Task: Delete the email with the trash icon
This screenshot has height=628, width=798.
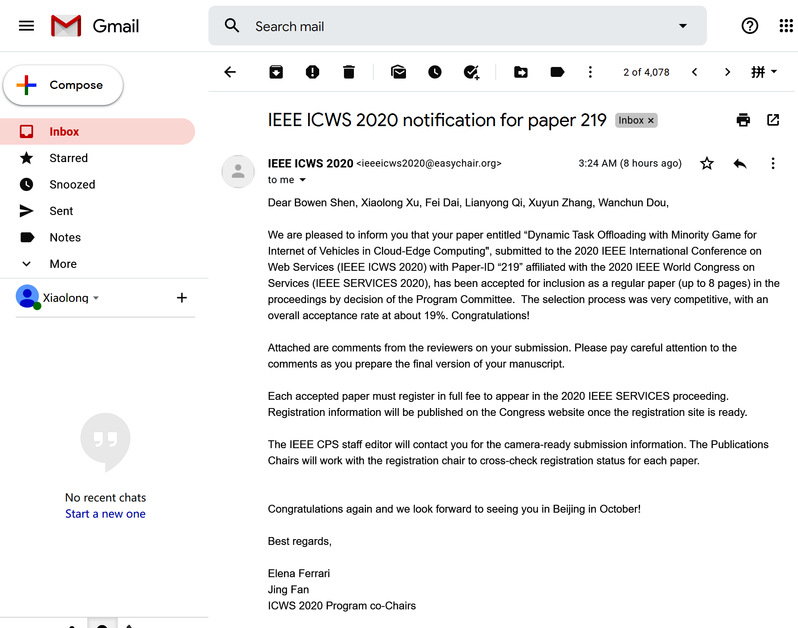Action: (x=348, y=72)
